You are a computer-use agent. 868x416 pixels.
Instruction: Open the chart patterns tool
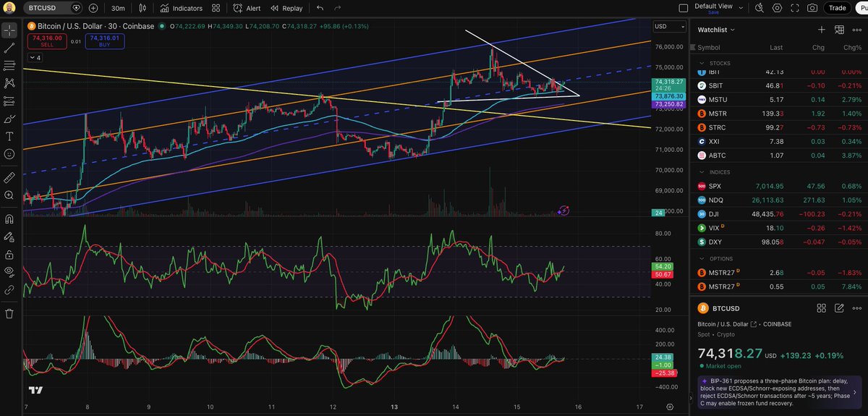[9, 83]
